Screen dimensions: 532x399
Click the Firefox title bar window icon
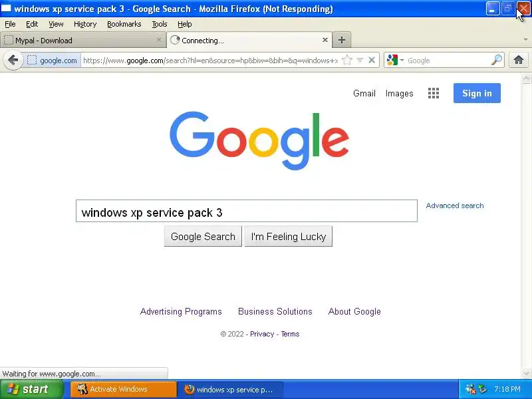click(x=6, y=8)
